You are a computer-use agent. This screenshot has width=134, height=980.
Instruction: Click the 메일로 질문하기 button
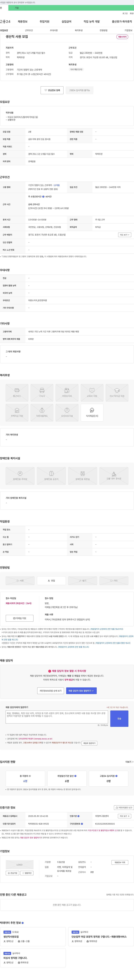coord(89,743)
